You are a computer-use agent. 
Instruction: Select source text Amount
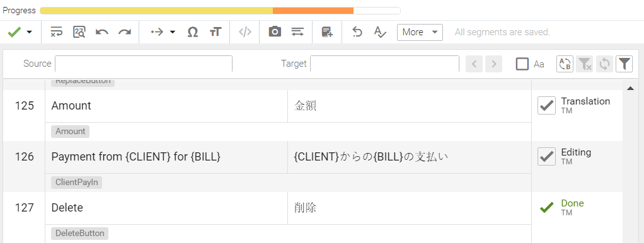71,106
